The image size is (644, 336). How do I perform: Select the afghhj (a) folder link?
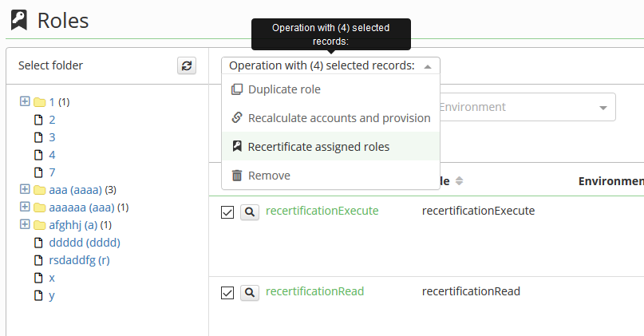point(73,226)
